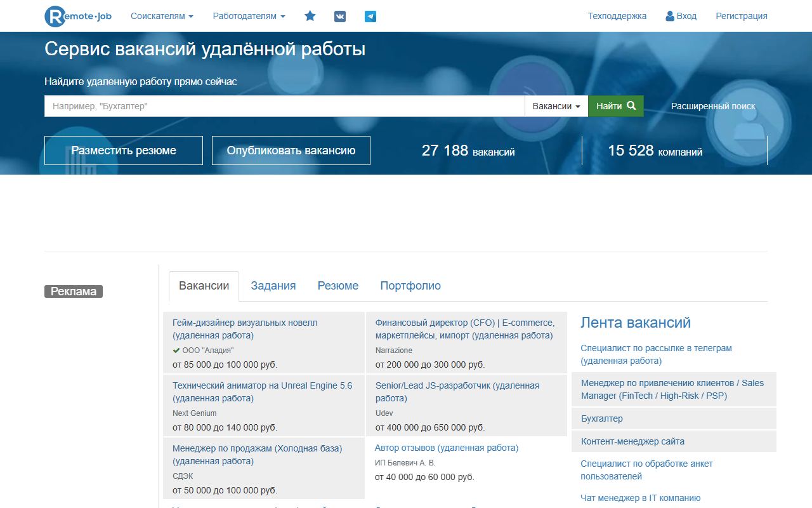Open Техподдержка link
Image resolution: width=812 pixels, height=508 pixels.
(x=617, y=16)
